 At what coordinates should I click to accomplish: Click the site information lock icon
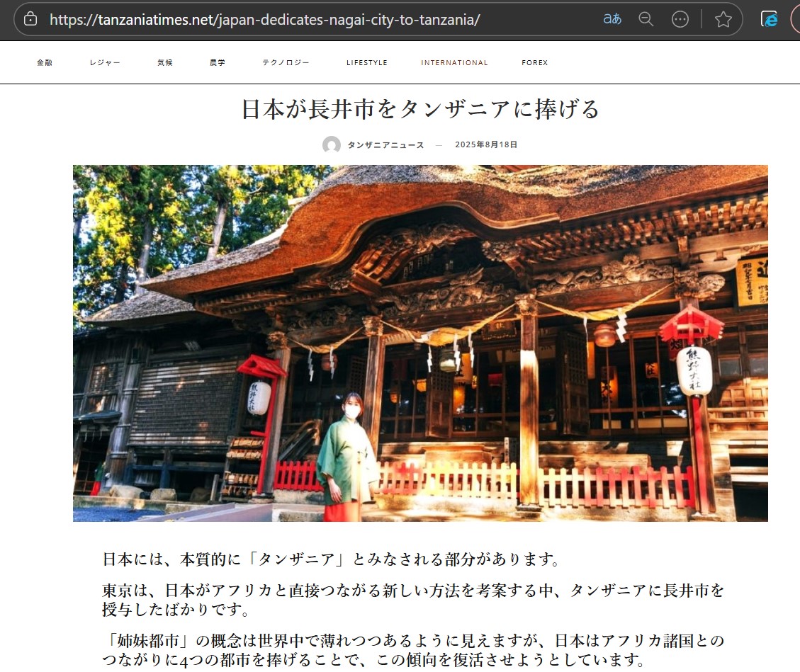30,19
